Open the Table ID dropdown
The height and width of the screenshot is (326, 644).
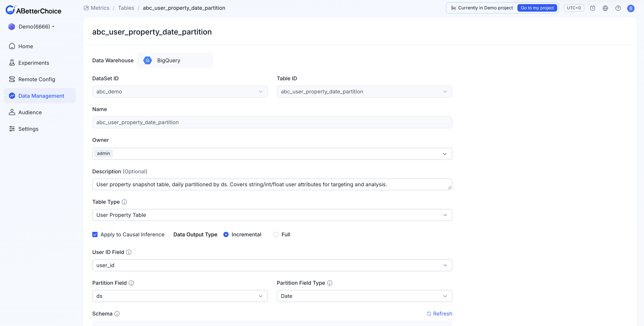coord(364,92)
